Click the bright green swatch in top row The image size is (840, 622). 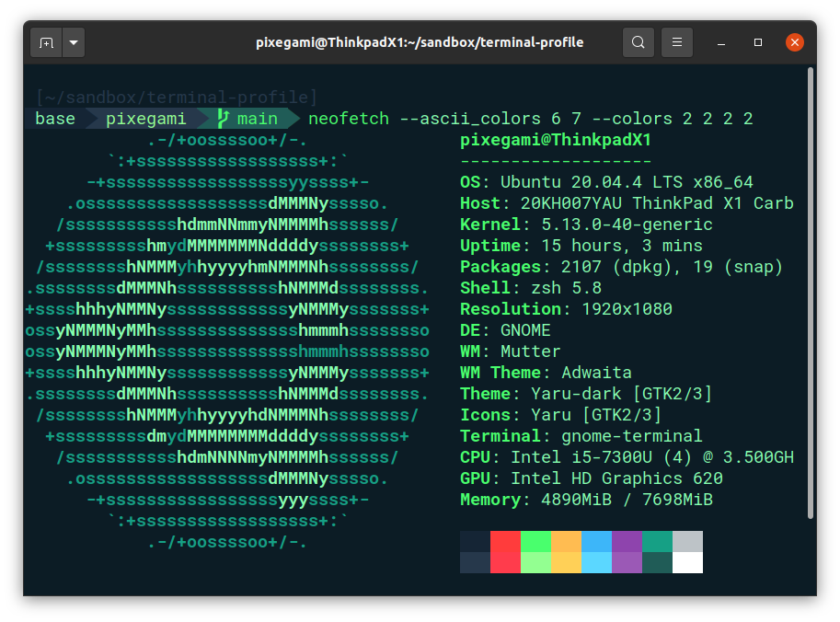[535, 541]
